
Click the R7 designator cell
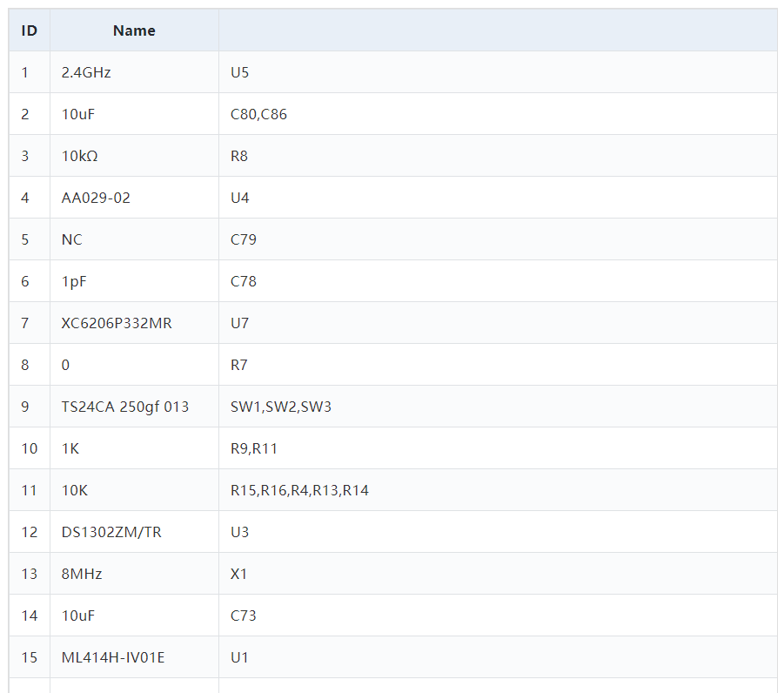tap(498, 365)
